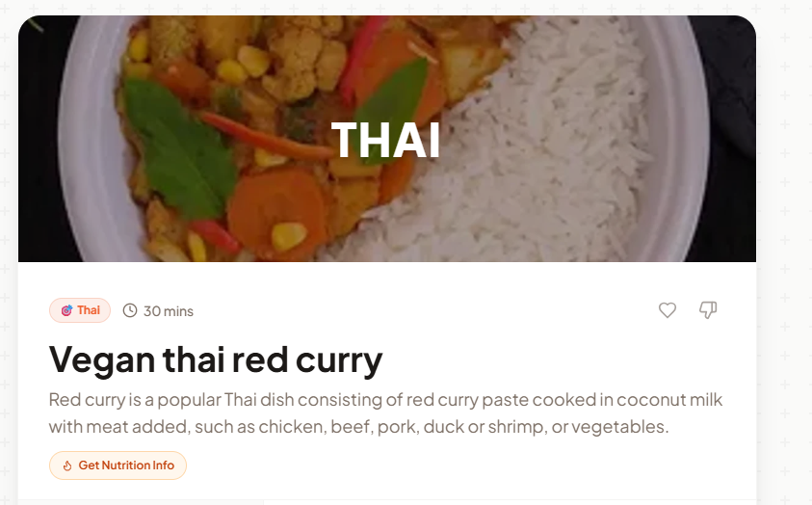Image resolution: width=812 pixels, height=505 pixels.
Task: Click the 'Get Nutrition Info' label text
Action: coord(126,465)
